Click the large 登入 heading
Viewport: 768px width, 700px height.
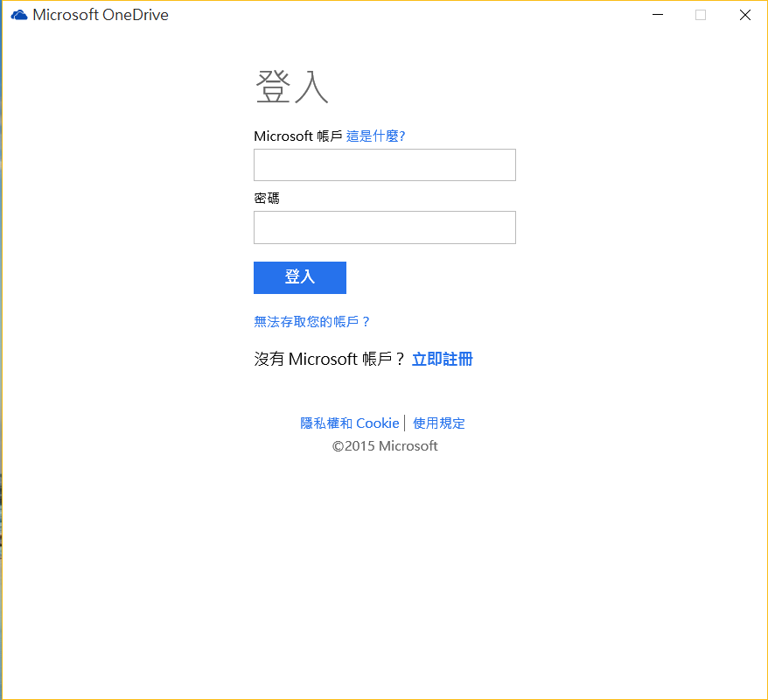(292, 87)
